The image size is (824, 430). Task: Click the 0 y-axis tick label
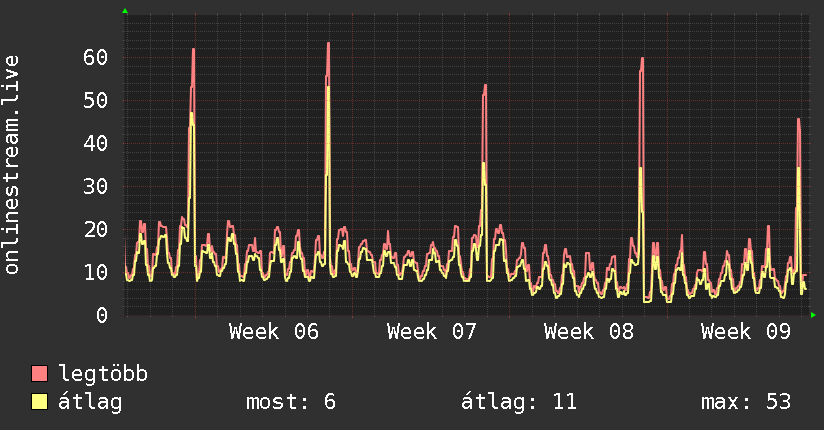102,315
